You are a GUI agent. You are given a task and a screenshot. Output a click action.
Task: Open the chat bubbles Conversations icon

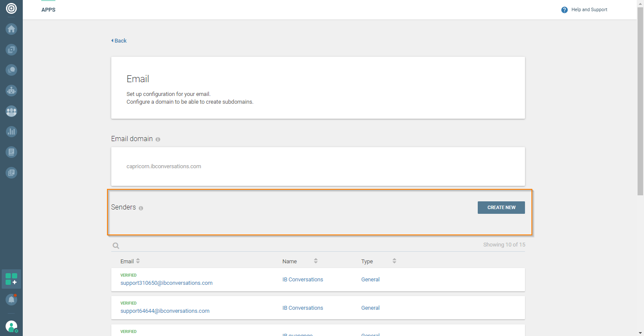click(11, 70)
